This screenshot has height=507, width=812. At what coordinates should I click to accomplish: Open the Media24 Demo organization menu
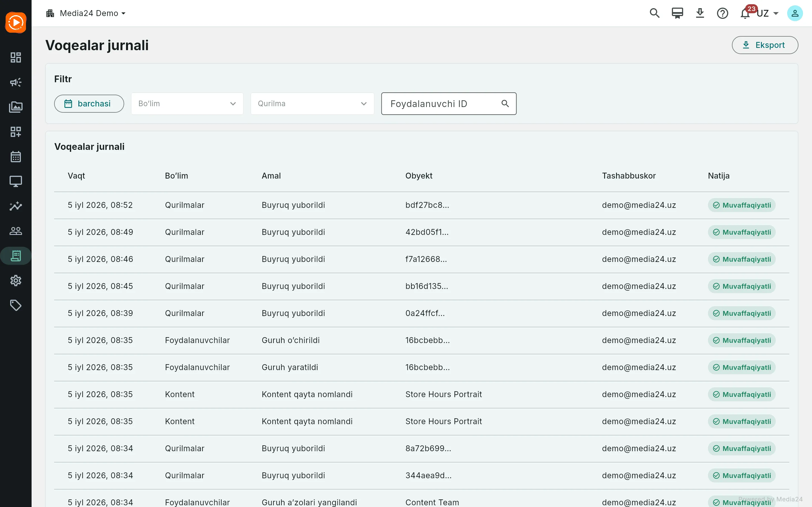(x=86, y=14)
